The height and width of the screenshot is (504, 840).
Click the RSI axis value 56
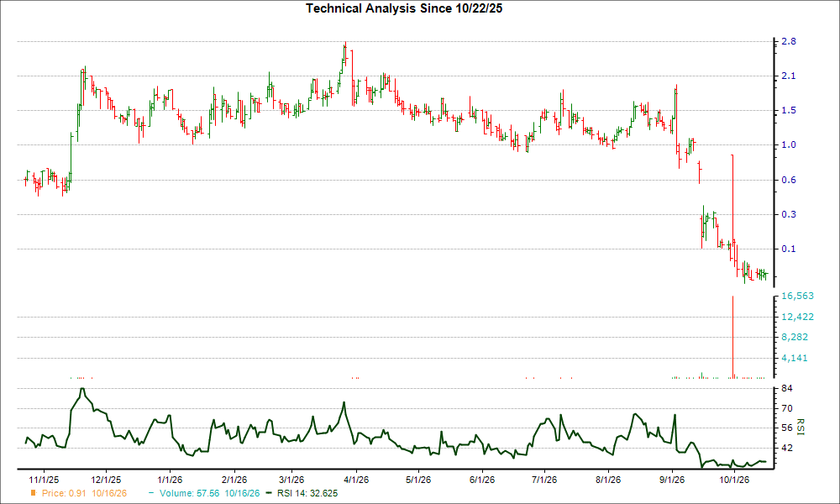coord(787,428)
